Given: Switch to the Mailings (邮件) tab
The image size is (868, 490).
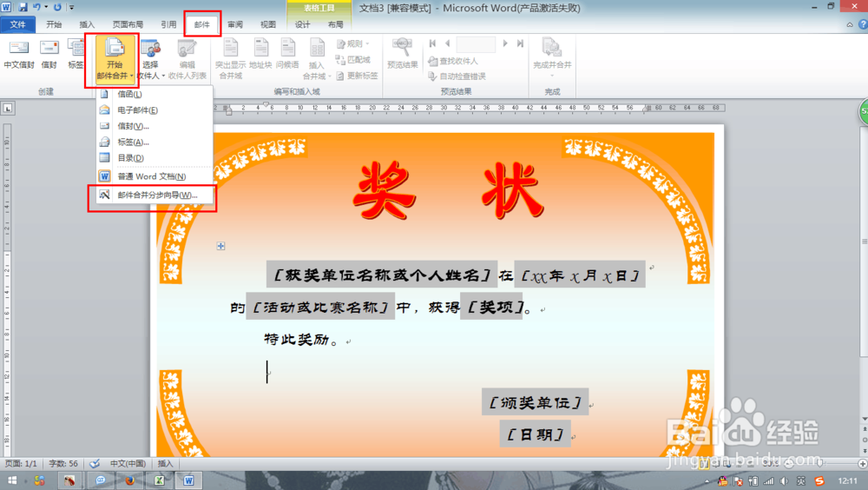Looking at the screenshot, I should tap(202, 24).
